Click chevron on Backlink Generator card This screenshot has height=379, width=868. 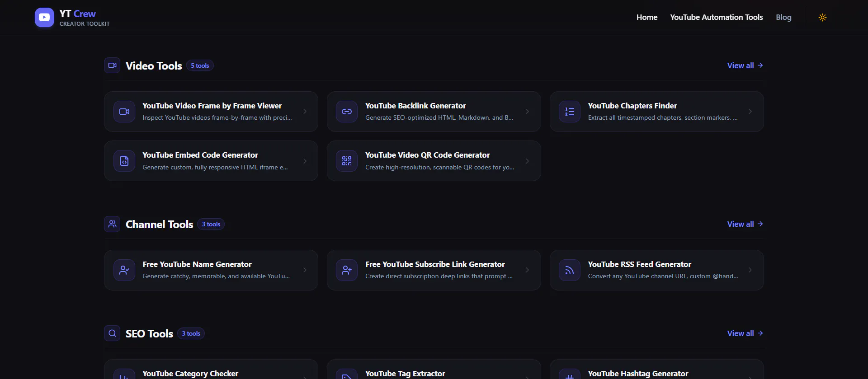point(527,112)
